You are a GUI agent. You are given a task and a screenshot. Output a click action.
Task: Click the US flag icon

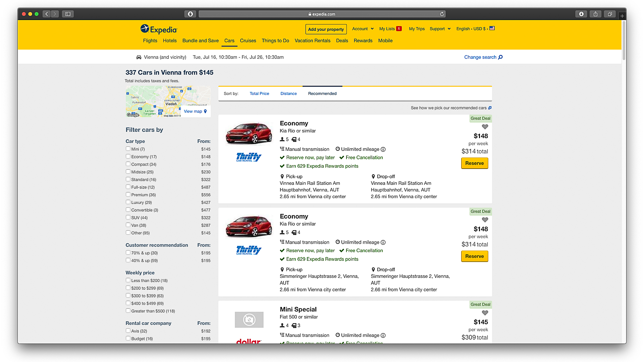click(492, 28)
